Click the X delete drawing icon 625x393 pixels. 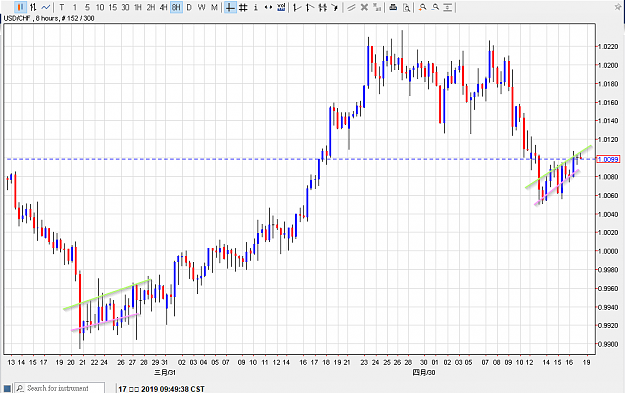pyautogui.click(x=364, y=7)
